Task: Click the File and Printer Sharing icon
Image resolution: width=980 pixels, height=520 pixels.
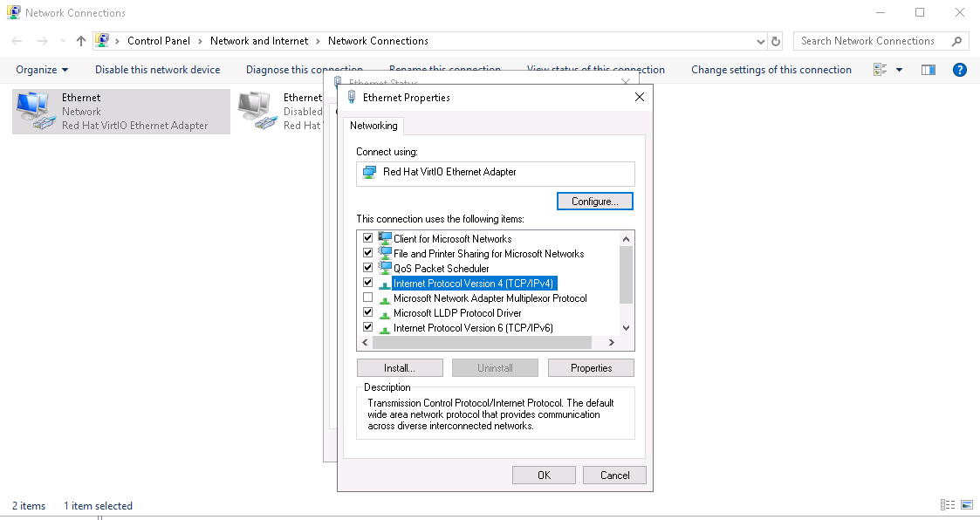Action: (x=385, y=253)
